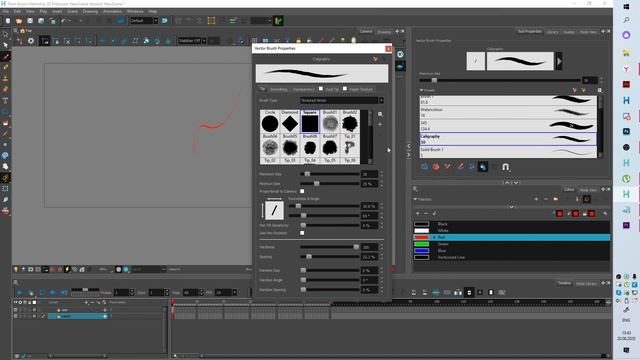
Task: Select the Circle brush tip
Action: click(270, 121)
